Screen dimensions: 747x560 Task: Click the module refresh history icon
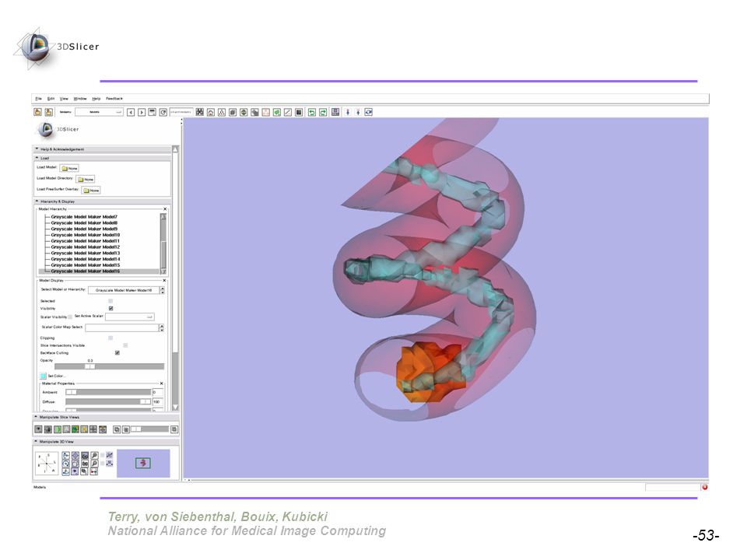tap(163, 112)
